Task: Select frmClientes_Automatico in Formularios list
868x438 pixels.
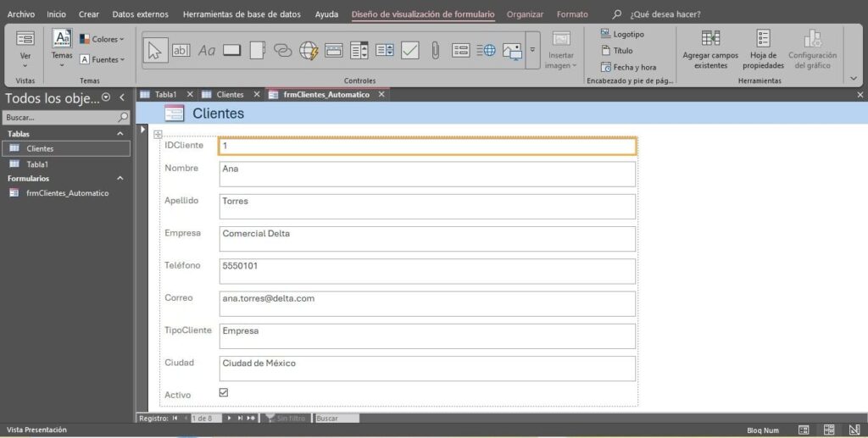Action: pos(66,193)
